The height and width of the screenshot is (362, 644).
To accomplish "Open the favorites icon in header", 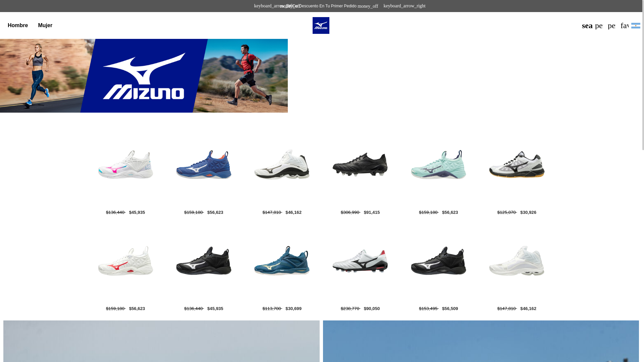I will [624, 25].
